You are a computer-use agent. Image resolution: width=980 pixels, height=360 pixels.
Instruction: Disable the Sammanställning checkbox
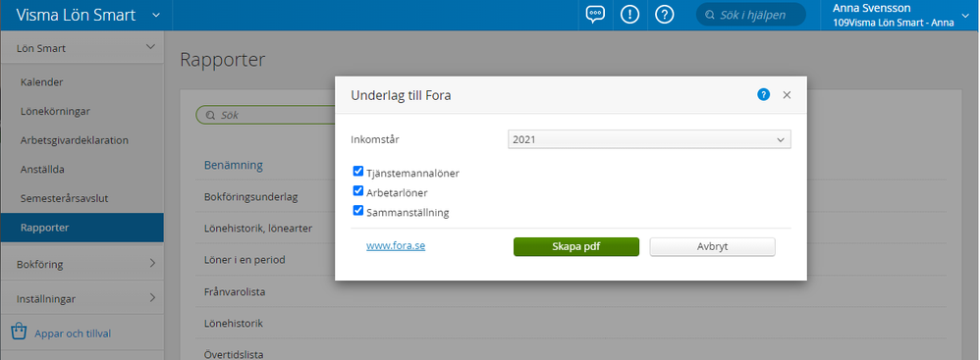(x=358, y=211)
